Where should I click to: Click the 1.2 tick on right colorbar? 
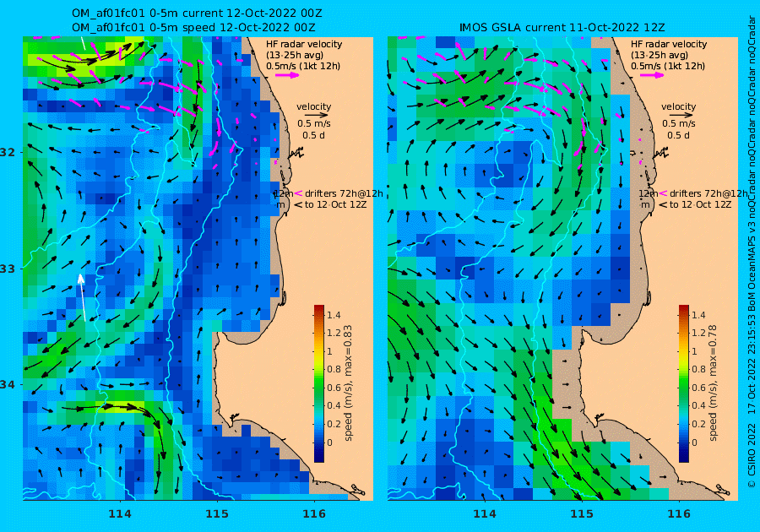point(698,333)
